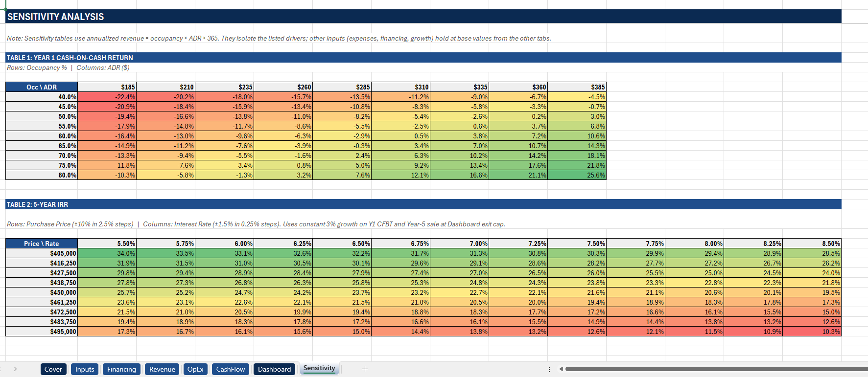The image size is (868, 377).
Task: Select the $405,000 purchase price label
Action: (x=42, y=253)
